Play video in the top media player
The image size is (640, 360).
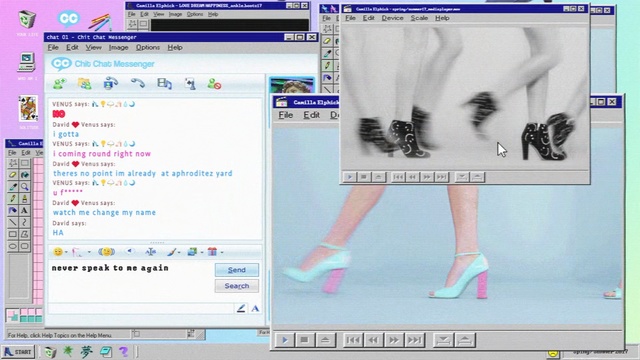pos(349,177)
